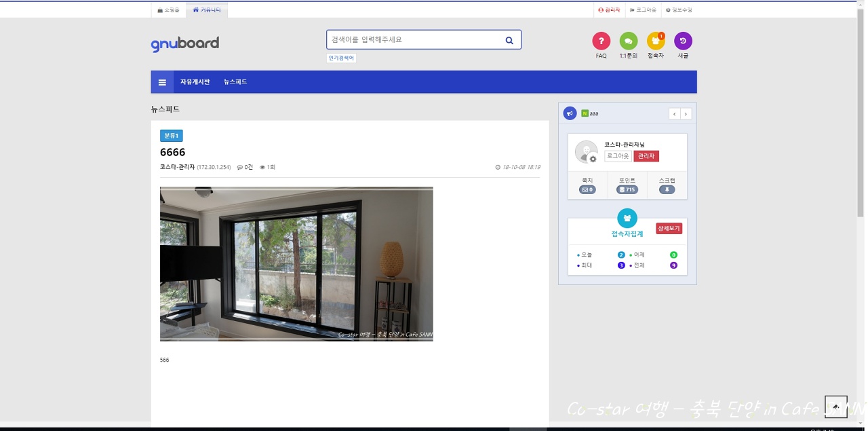Click the red 관리자 button in profile box
The height and width of the screenshot is (431, 868).
[646, 156]
